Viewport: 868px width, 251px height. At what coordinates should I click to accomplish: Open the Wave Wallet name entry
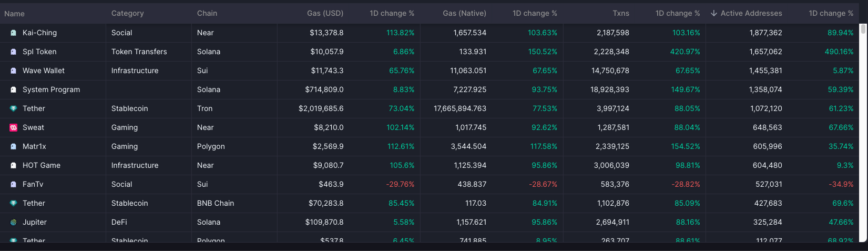pyautogui.click(x=44, y=71)
